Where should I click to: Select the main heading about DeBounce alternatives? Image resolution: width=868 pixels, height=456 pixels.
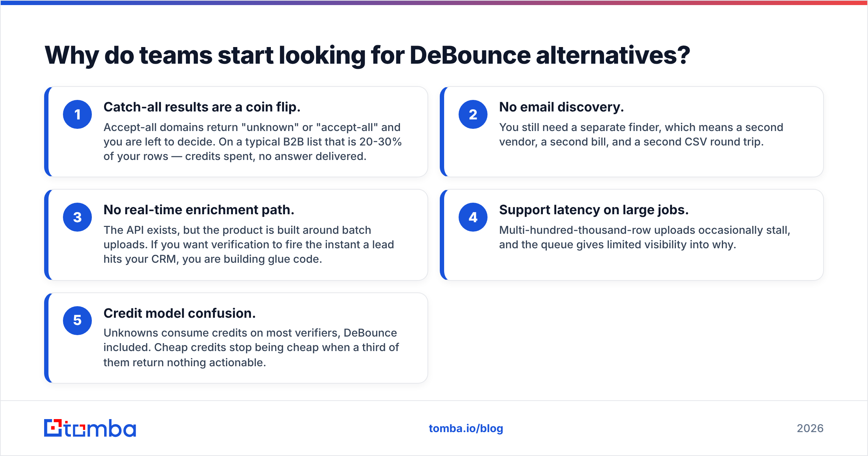(x=367, y=56)
